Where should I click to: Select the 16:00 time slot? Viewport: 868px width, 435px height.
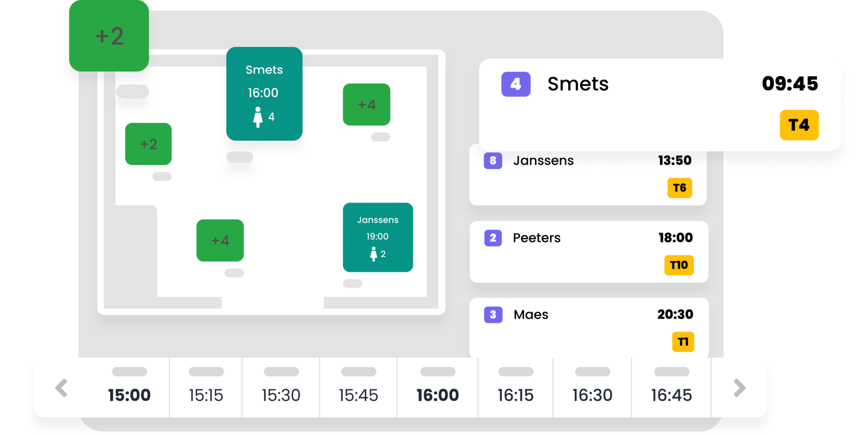438,395
